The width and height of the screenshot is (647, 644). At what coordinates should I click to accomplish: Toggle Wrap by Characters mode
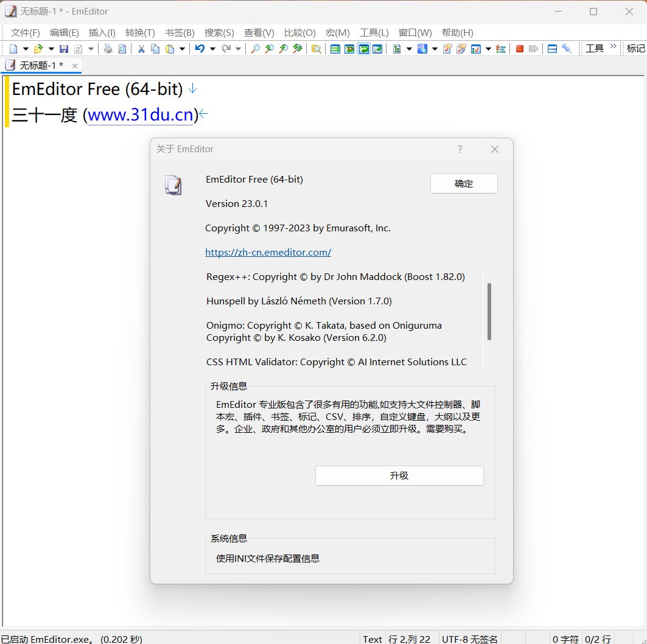click(x=349, y=49)
